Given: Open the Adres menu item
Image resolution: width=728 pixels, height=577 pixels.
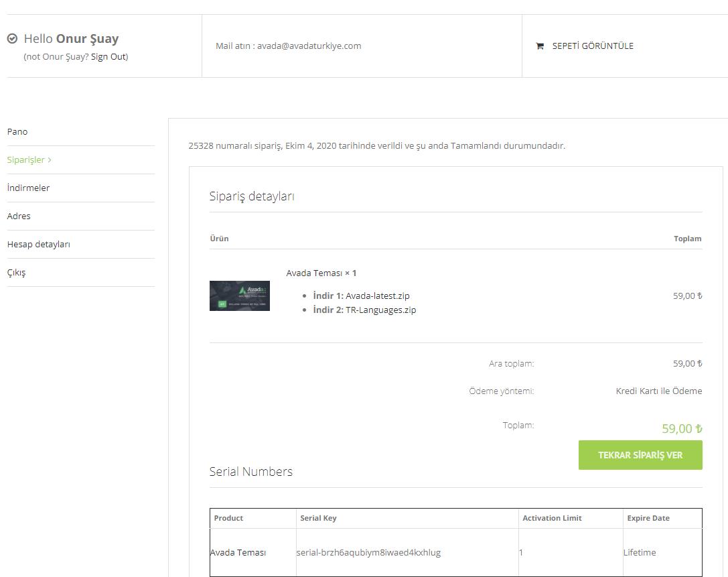Looking at the screenshot, I should point(19,216).
